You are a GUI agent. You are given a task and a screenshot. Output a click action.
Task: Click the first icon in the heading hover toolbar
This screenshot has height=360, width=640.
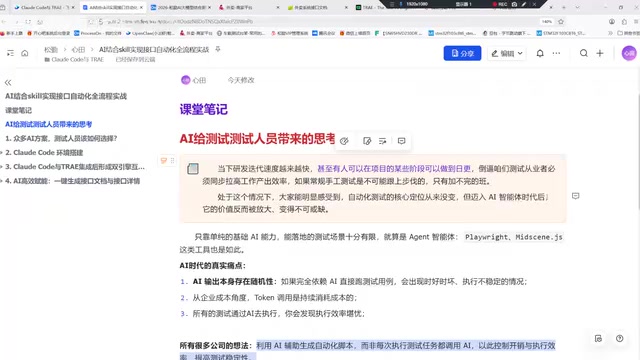344,141
